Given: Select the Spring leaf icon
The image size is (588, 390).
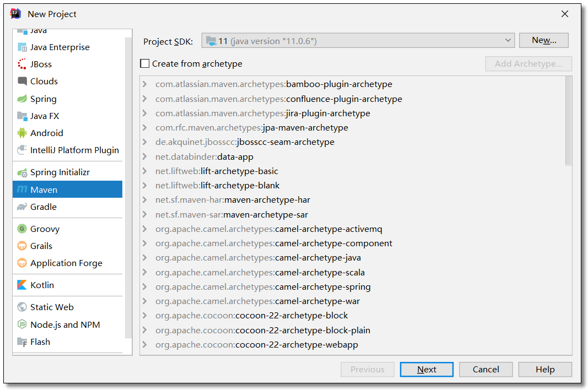Looking at the screenshot, I should click(x=22, y=99).
